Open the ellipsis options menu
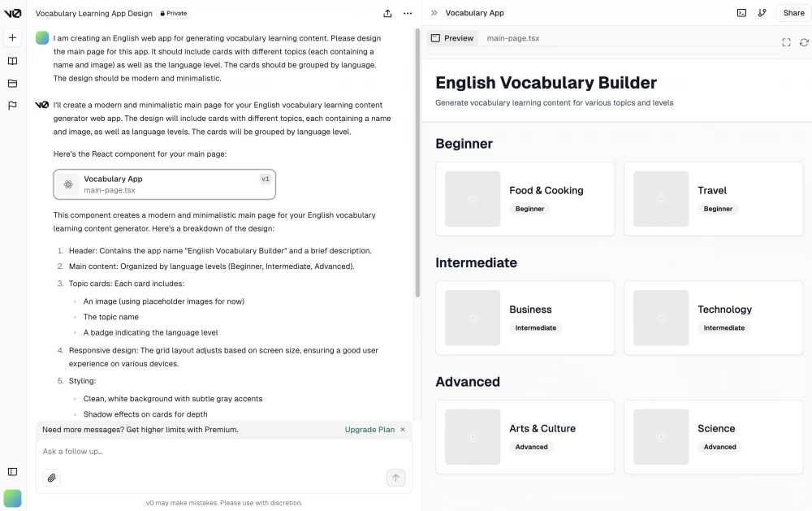 tap(407, 13)
